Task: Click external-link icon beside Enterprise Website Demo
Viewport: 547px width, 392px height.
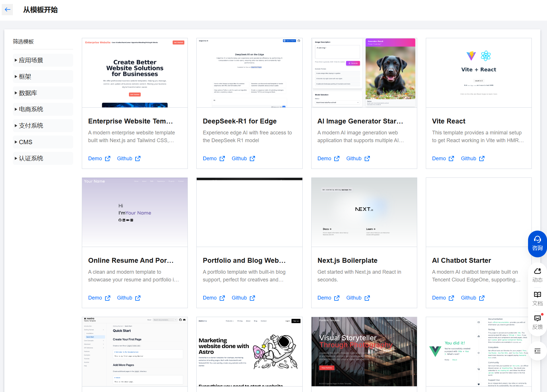Action: (108, 159)
